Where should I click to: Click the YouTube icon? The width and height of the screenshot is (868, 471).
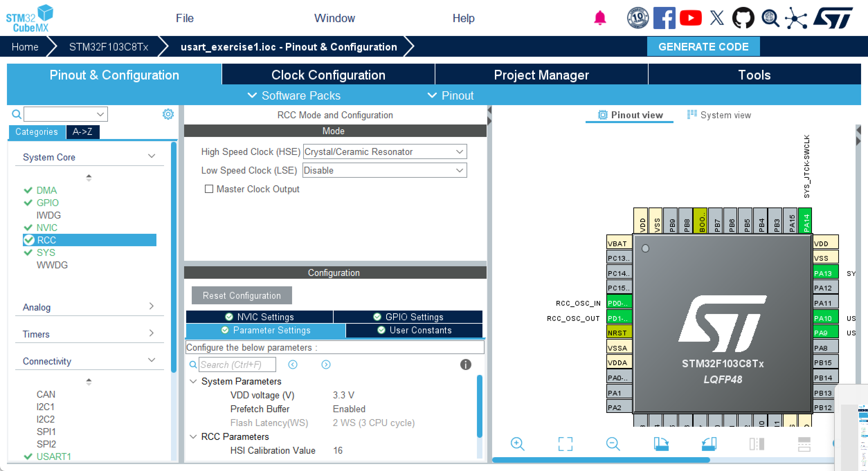690,18
